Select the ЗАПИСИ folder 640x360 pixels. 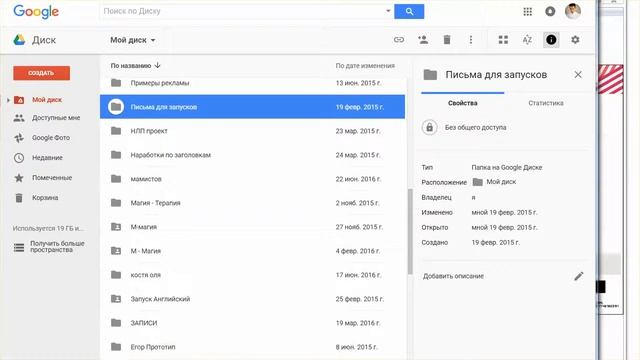[x=252, y=323]
